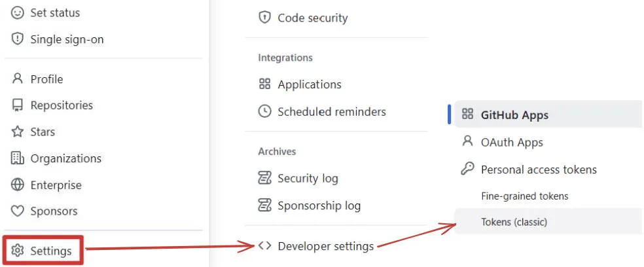Click the key icon for Personal access tokens
The image size is (644, 267).
[x=467, y=169]
